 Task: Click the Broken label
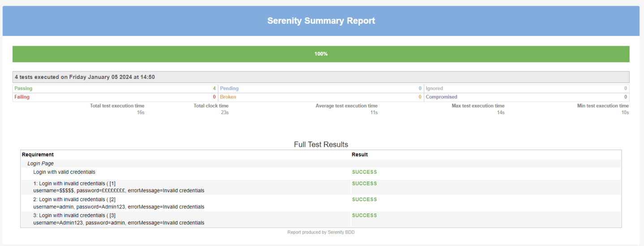click(228, 97)
